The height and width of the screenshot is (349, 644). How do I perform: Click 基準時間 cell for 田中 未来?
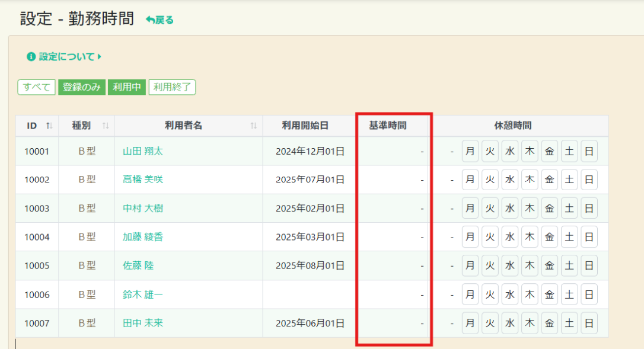coord(393,324)
